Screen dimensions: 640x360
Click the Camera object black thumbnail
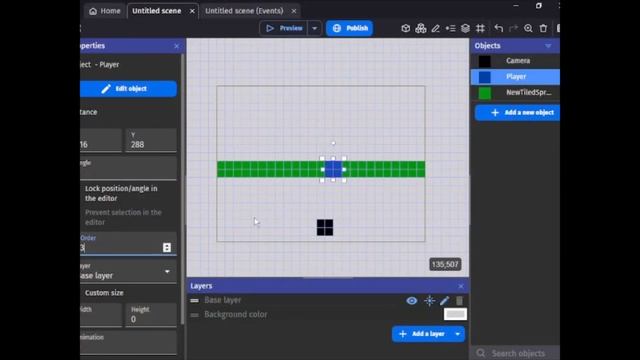tap(484, 61)
